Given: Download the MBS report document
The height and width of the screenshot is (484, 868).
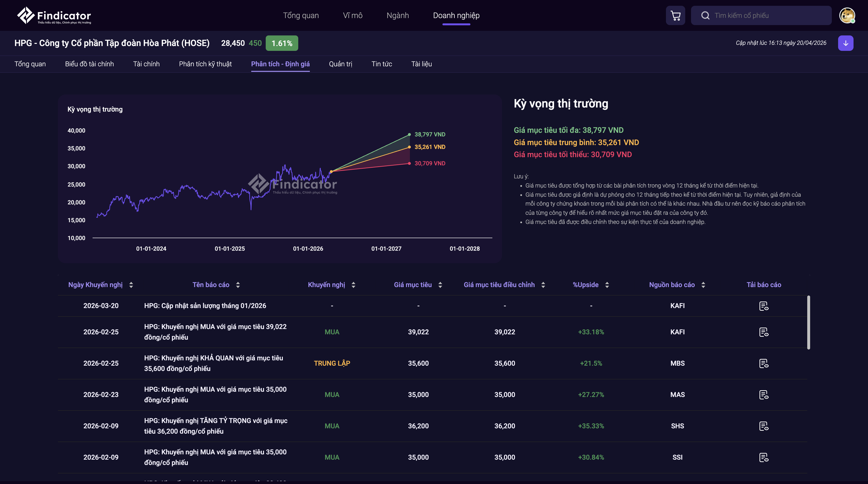Looking at the screenshot, I should [x=764, y=363].
